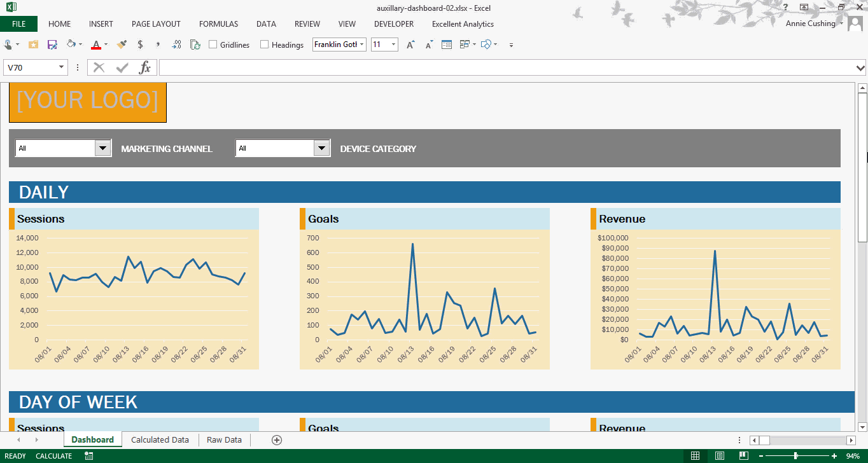Open the Marketing Channel dropdown
Viewport: 868px width, 463px height.
[x=102, y=148]
